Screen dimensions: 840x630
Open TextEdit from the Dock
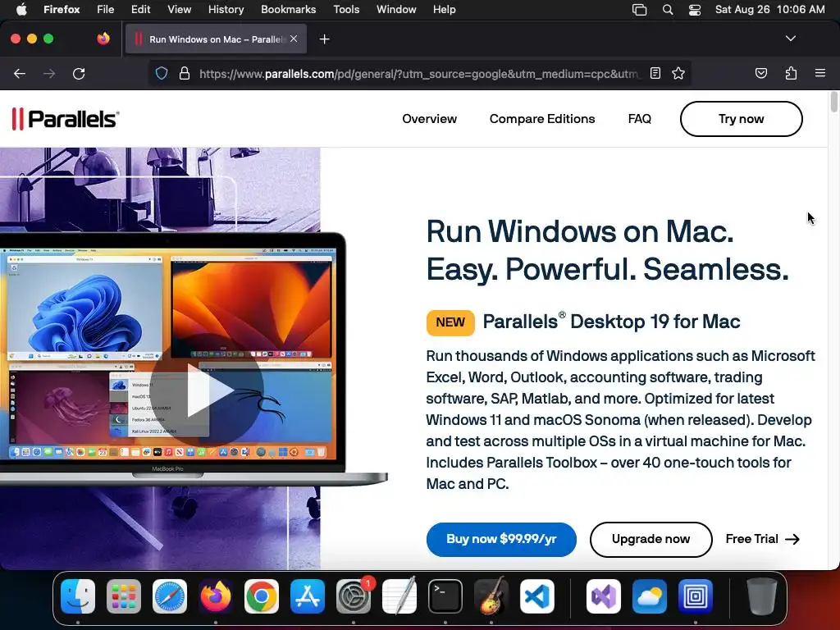[x=399, y=596]
